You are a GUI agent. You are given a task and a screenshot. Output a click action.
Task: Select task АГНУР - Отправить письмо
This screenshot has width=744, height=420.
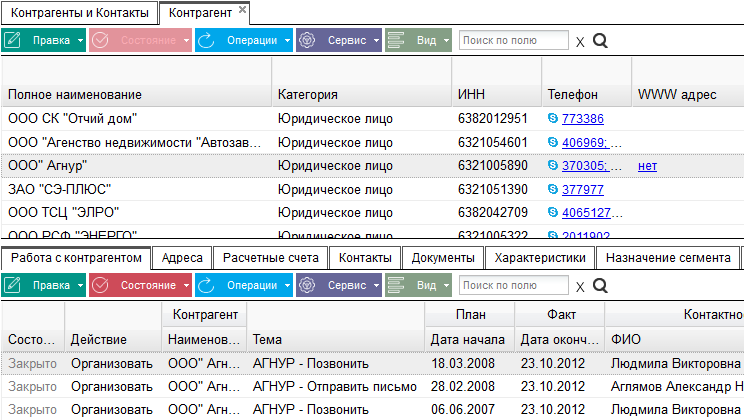point(335,387)
